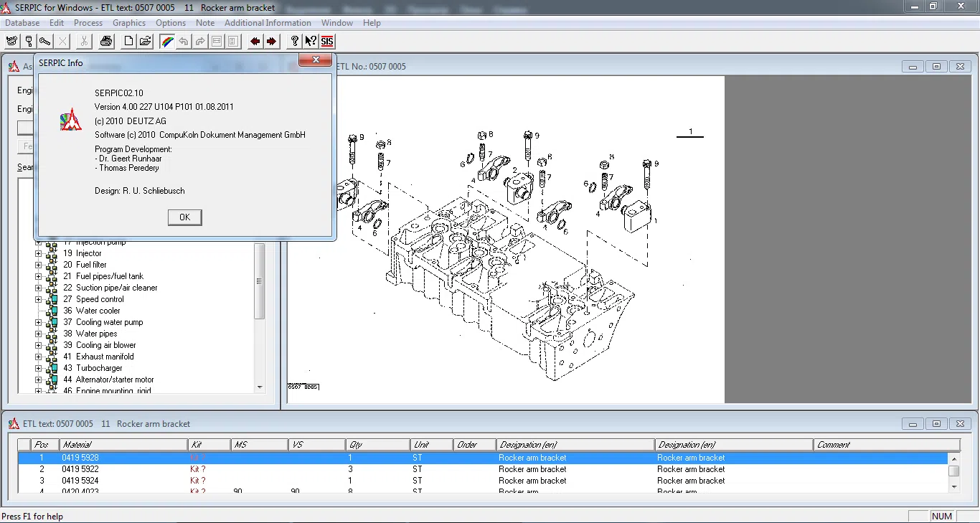Viewport: 980px width, 523px height.
Task: Click the parts table scrollbar down arrow
Action: point(954,486)
